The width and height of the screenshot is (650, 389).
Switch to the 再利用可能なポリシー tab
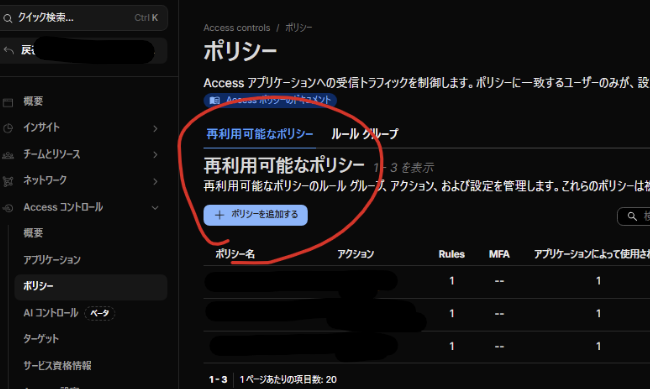[x=260, y=134]
